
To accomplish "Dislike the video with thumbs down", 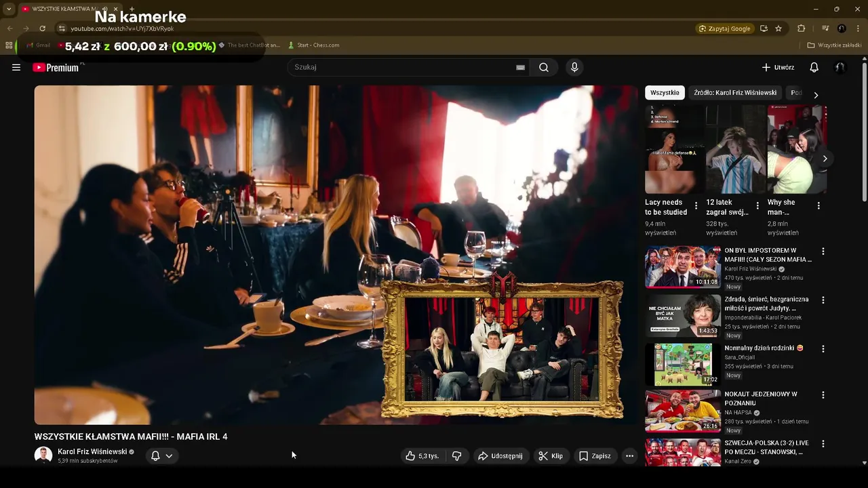I will coord(457,456).
